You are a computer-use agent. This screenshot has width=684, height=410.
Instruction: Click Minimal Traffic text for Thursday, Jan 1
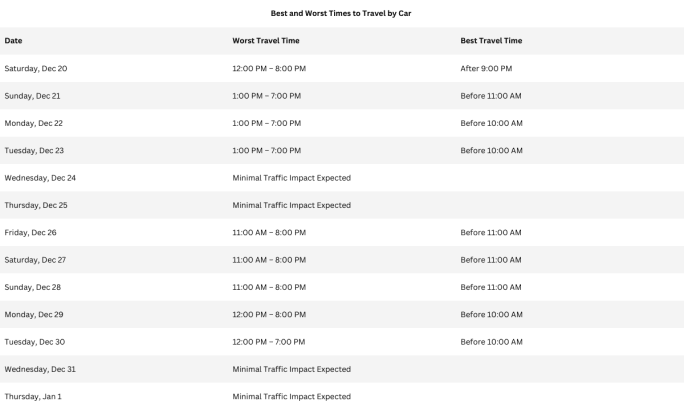click(291, 396)
